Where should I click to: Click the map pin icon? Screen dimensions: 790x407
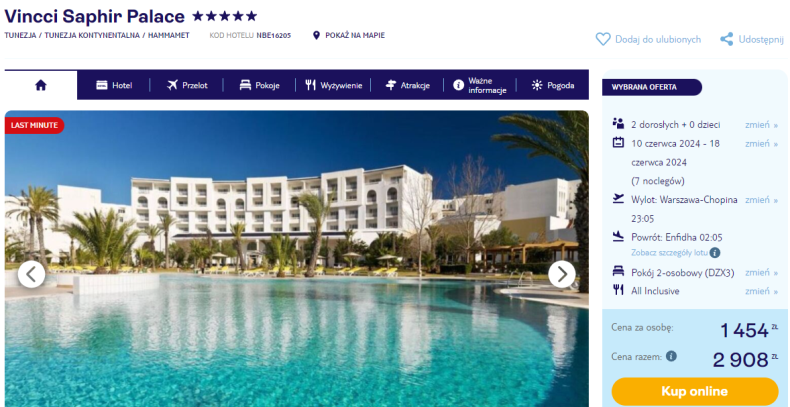tap(316, 35)
